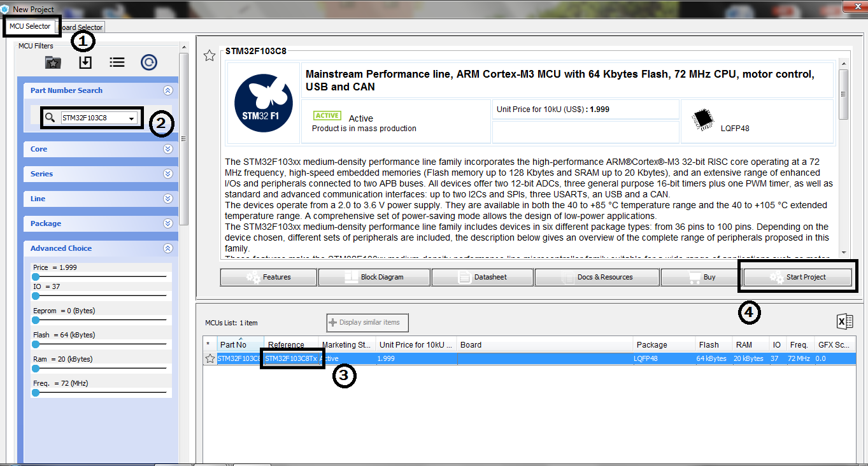868x466 pixels.
Task: Sort by the Package column header
Action: pyautogui.click(x=664, y=344)
